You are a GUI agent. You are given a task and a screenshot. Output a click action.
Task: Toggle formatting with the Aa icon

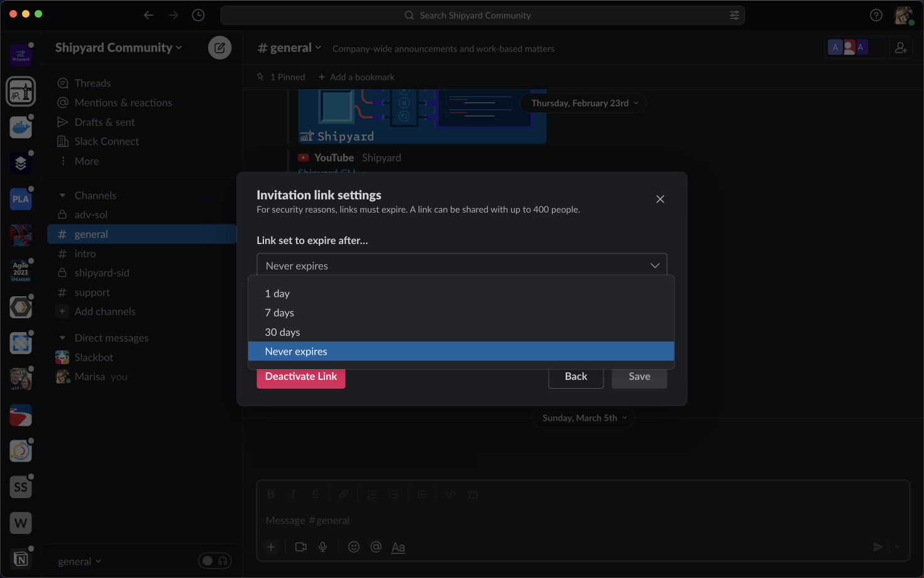(398, 547)
